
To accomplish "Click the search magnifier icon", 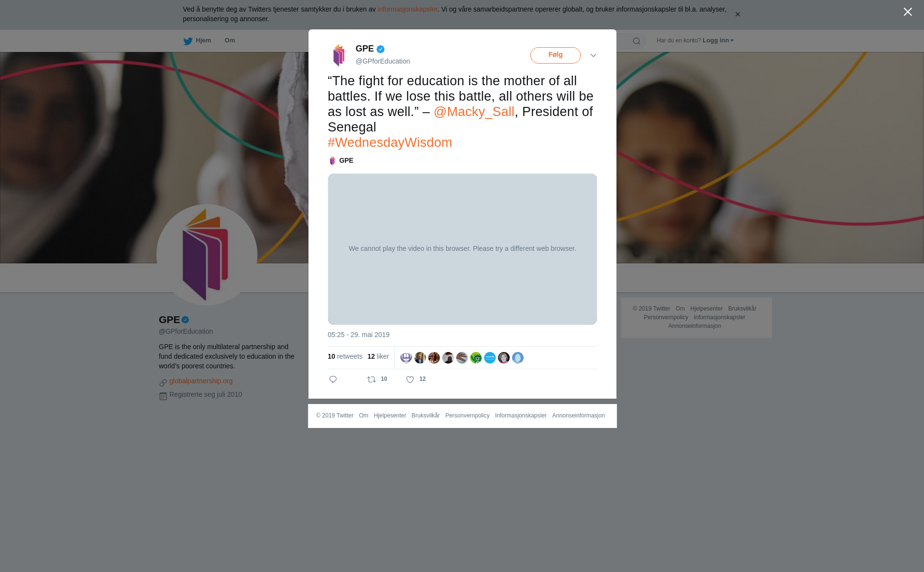I will click(636, 41).
